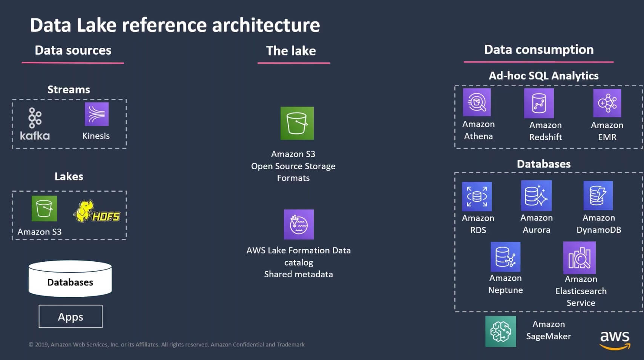Click the Databases cylinder shape
The width and height of the screenshot is (644, 360).
click(70, 279)
